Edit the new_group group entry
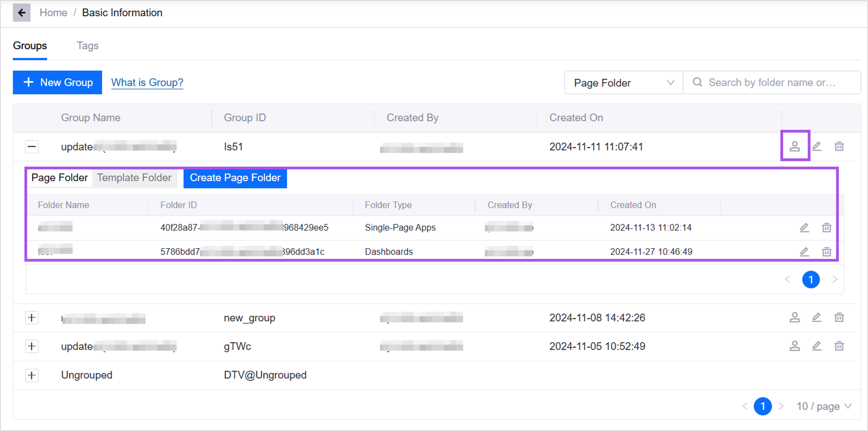Viewport: 868px width, 431px height. pyautogui.click(x=817, y=317)
